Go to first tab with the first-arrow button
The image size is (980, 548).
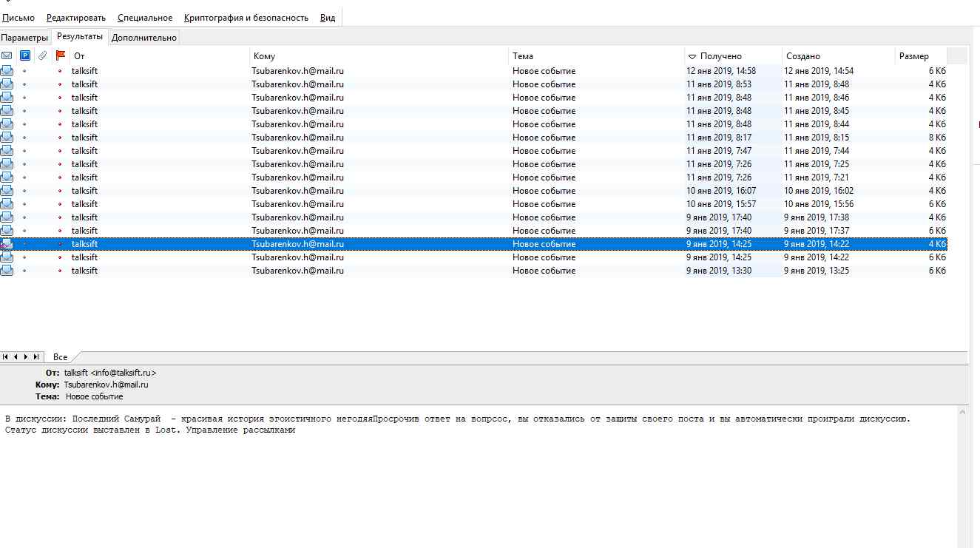click(6, 357)
